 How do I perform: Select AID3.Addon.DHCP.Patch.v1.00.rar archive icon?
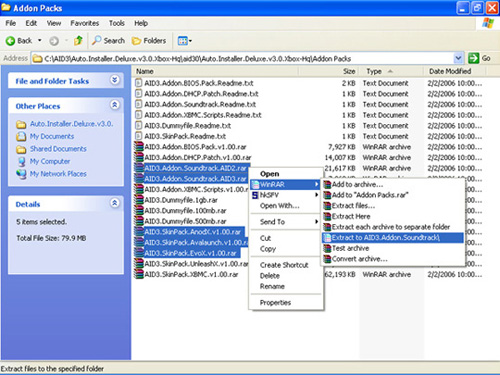[x=139, y=158]
